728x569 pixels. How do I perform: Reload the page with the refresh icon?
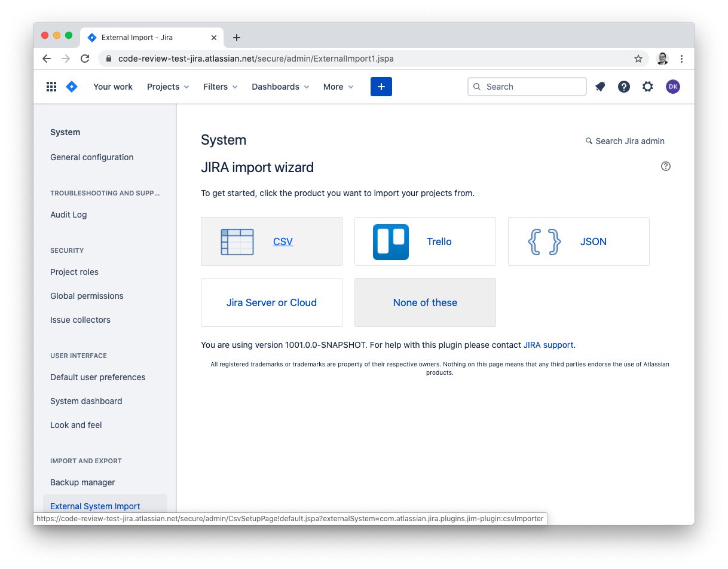tap(85, 59)
